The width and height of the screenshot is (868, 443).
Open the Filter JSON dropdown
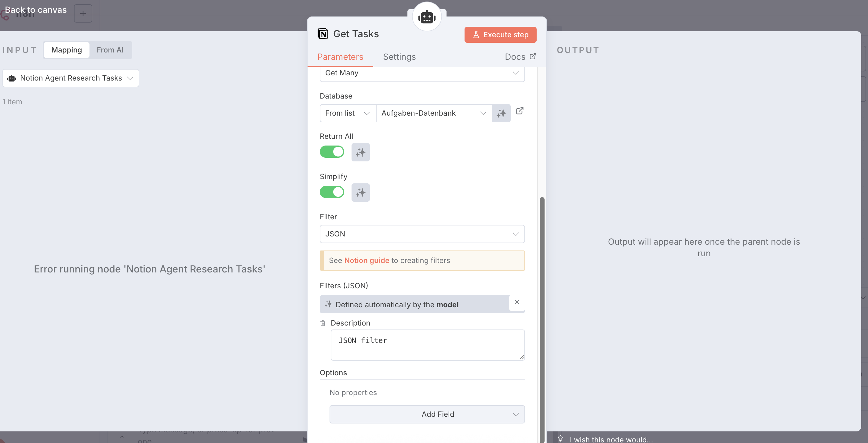pos(422,234)
